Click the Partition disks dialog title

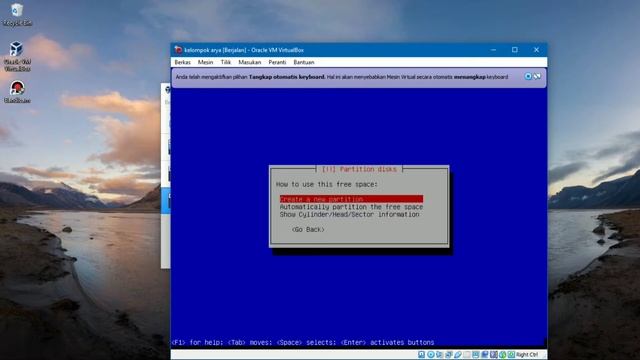pyautogui.click(x=359, y=169)
